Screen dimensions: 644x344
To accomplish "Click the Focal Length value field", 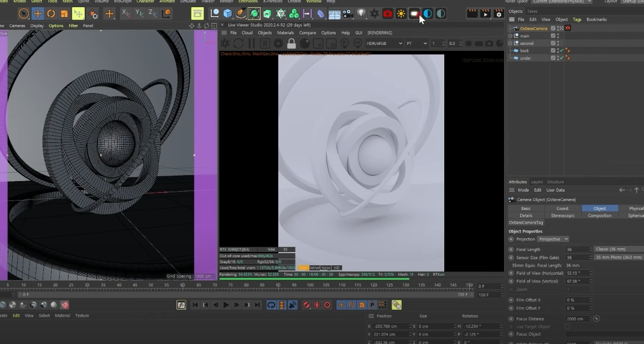I will pyautogui.click(x=577, y=249).
